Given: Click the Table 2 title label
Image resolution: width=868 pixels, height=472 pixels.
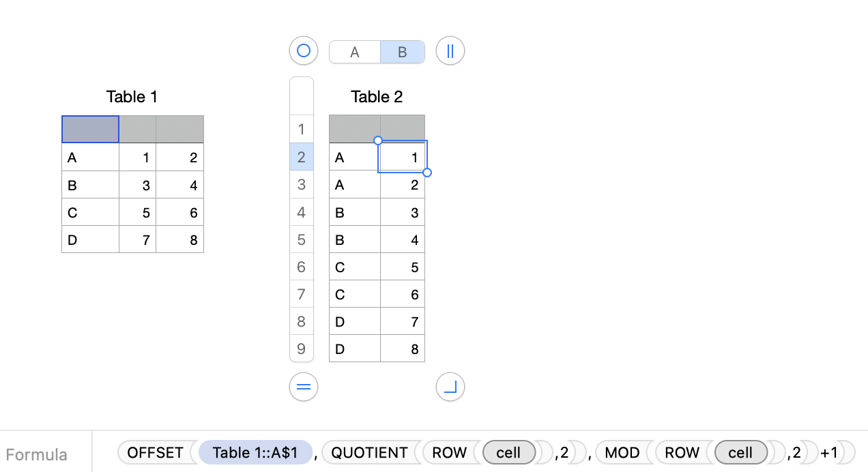Looking at the screenshot, I should (377, 96).
